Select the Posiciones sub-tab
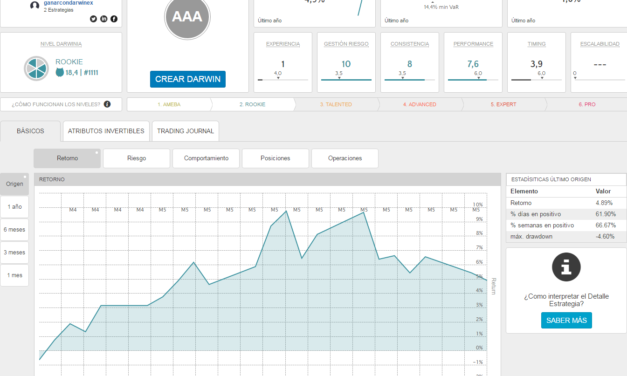This screenshot has height=376, width=627. pos(276,158)
